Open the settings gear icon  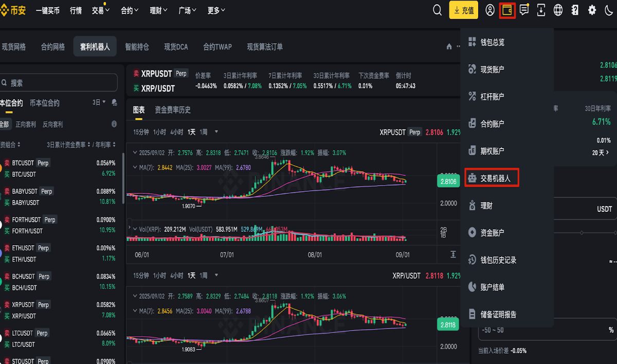tap(592, 10)
